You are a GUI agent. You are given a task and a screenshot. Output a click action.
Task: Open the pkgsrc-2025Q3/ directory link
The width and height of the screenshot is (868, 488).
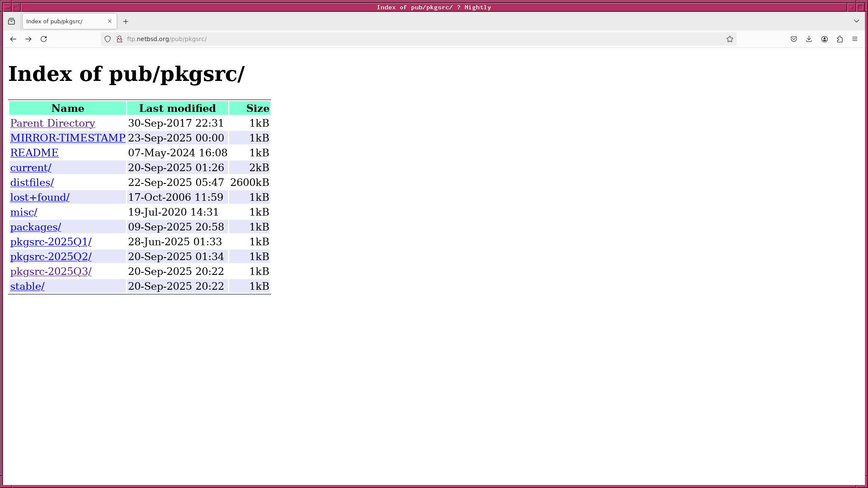pyautogui.click(x=51, y=272)
